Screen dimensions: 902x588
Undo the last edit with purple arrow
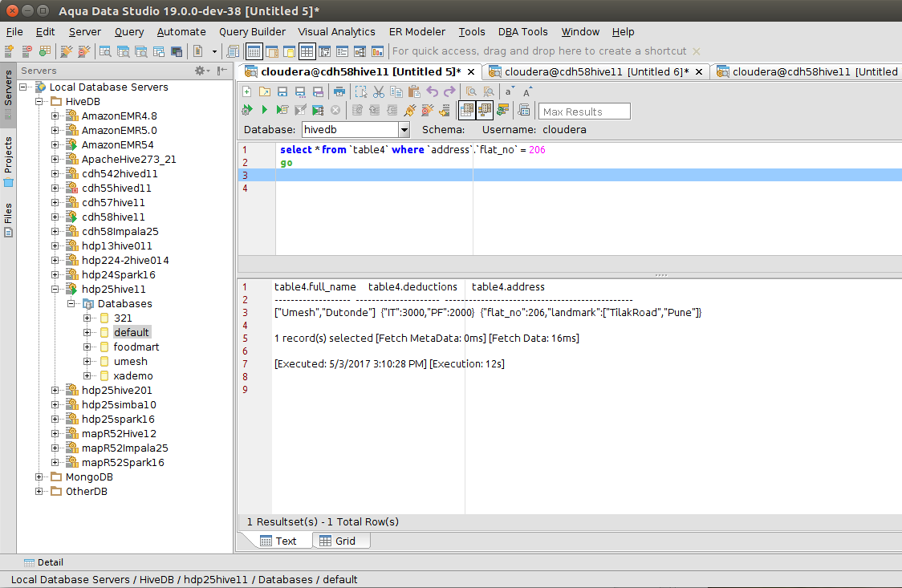(432, 91)
